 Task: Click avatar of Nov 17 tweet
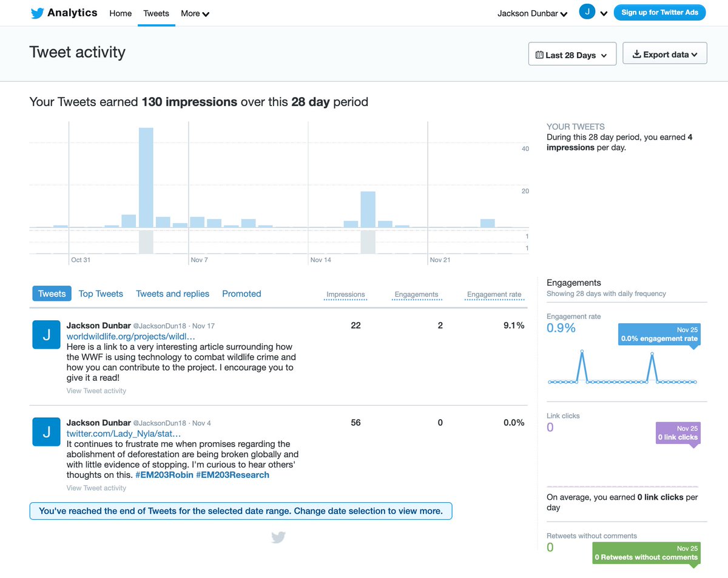(x=46, y=335)
